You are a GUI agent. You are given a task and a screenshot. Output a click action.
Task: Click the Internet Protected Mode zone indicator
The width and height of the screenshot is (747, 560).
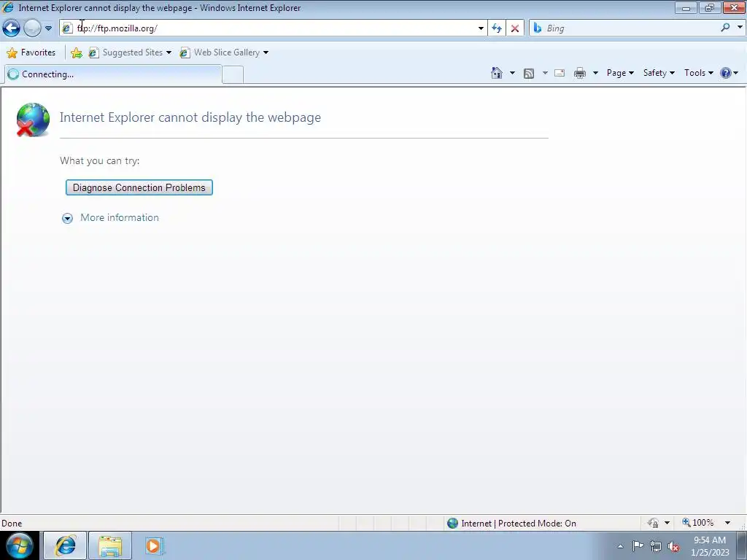tap(512, 524)
